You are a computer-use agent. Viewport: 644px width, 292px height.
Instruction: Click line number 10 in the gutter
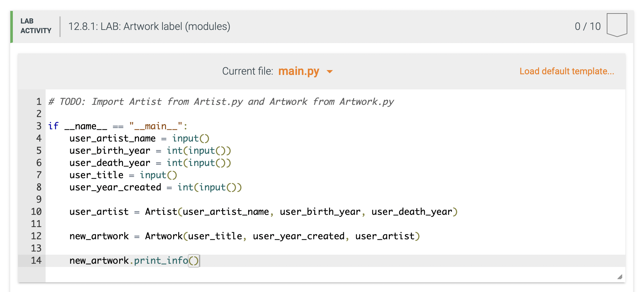[x=36, y=212]
